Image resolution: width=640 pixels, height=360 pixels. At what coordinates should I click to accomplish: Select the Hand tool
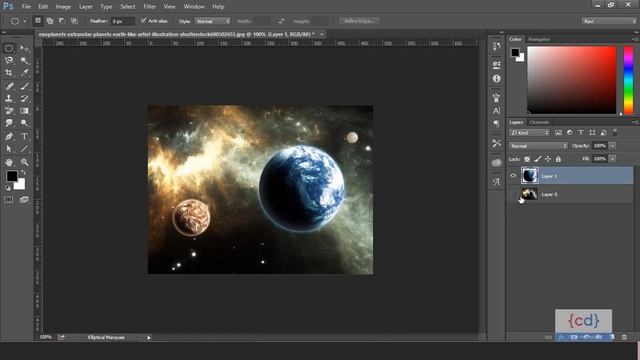(9, 162)
